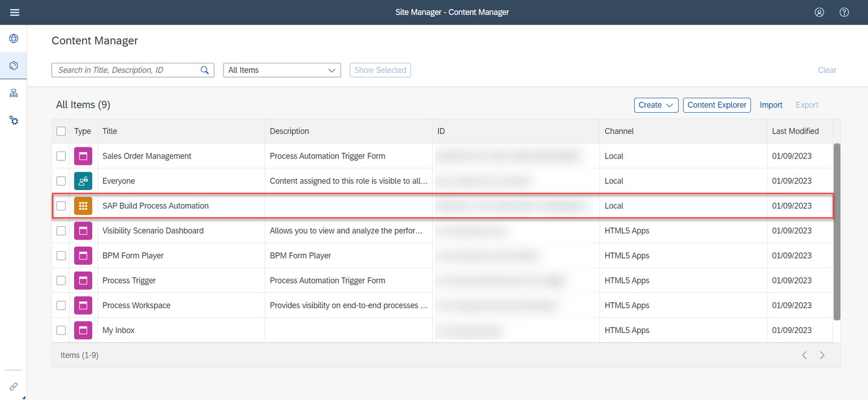Check the BPM Form Player row checkbox

[x=61, y=255]
